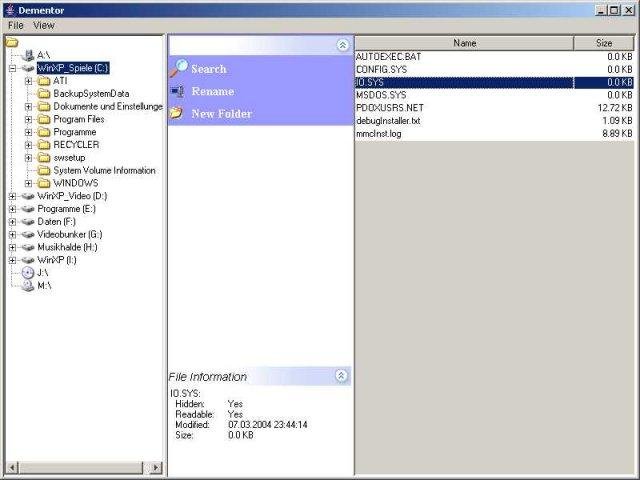Sort files by Name column header
640x480 pixels.
(464, 43)
